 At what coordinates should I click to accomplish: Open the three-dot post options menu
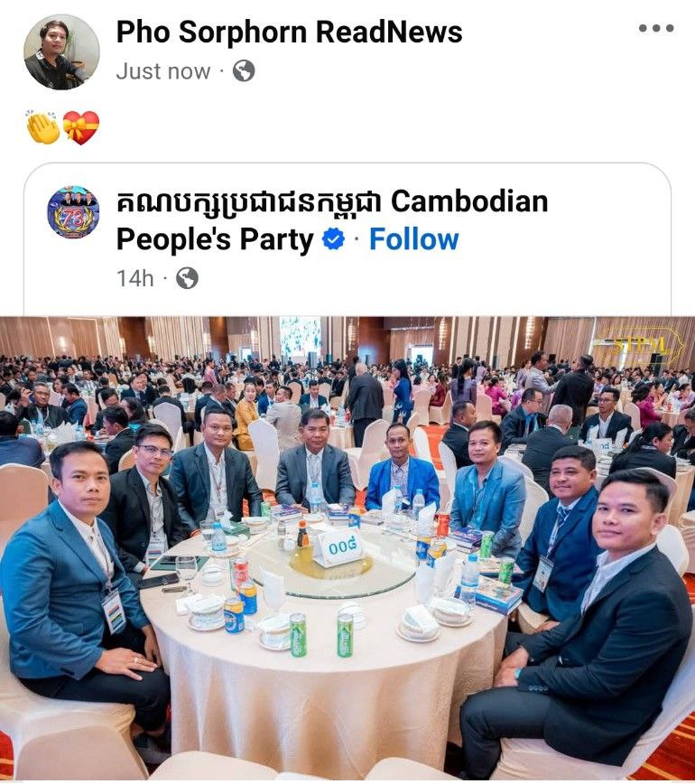tap(656, 28)
